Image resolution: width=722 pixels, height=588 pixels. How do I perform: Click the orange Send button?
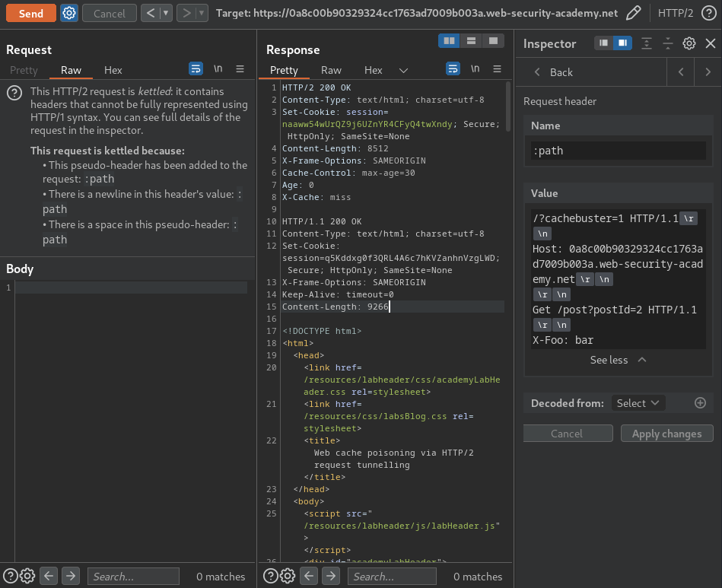pos(31,14)
